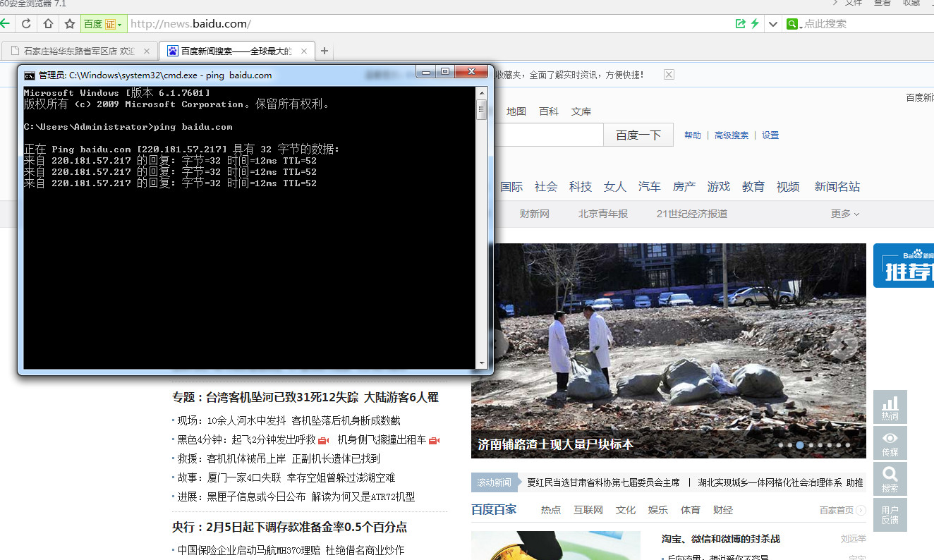Viewport: 934px width, 560px height.
Task: Open the 推荐 blue banner
Action: 904,266
